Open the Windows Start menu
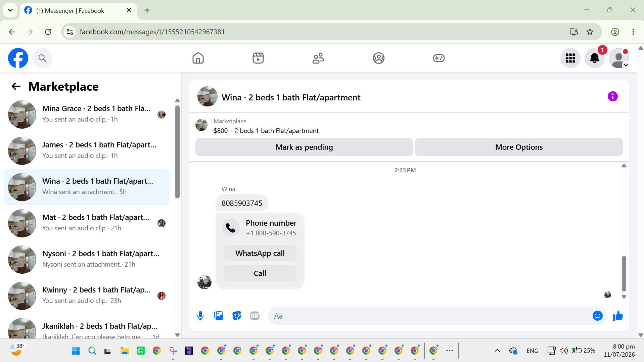The height and width of the screenshot is (362, 644). (76, 351)
